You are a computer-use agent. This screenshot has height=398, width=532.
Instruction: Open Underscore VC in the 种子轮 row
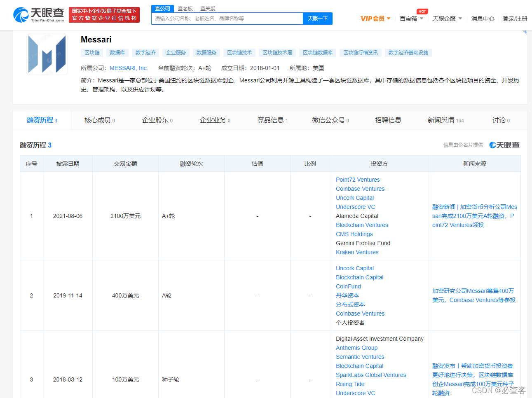(356, 393)
